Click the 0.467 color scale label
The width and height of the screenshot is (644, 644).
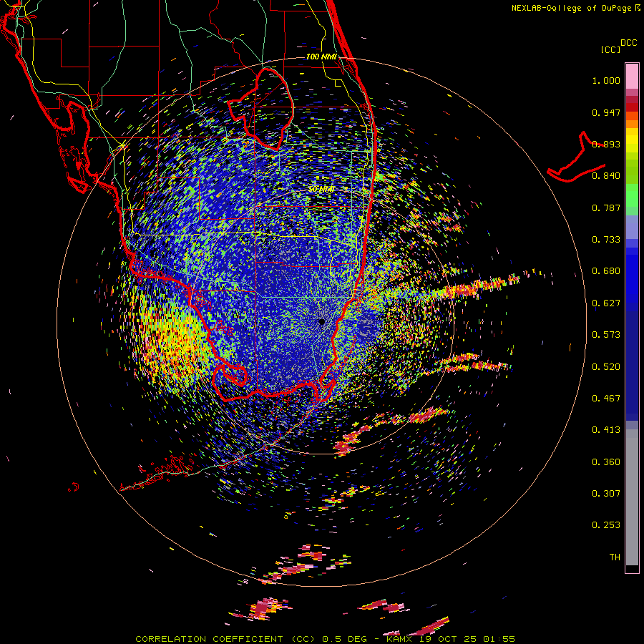point(606,399)
